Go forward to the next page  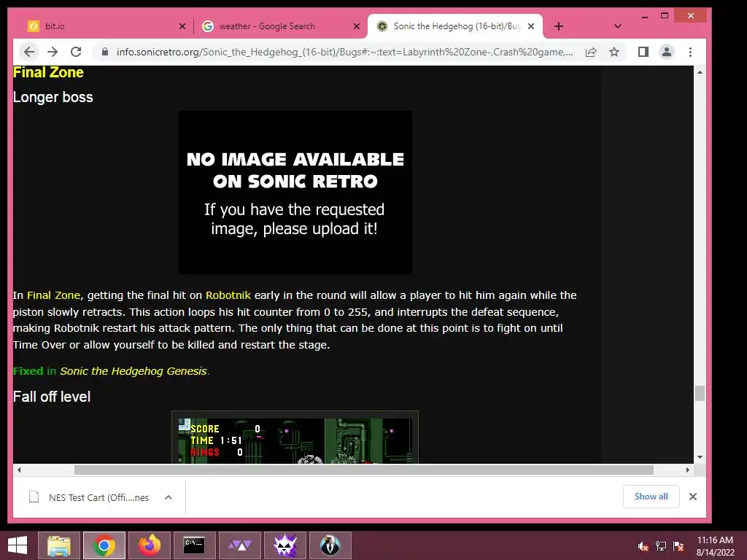coord(53,52)
